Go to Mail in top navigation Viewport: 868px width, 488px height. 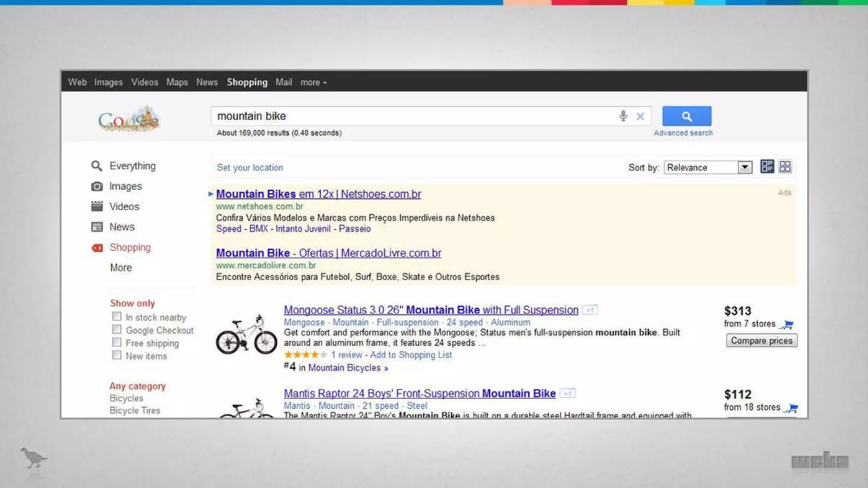point(284,82)
